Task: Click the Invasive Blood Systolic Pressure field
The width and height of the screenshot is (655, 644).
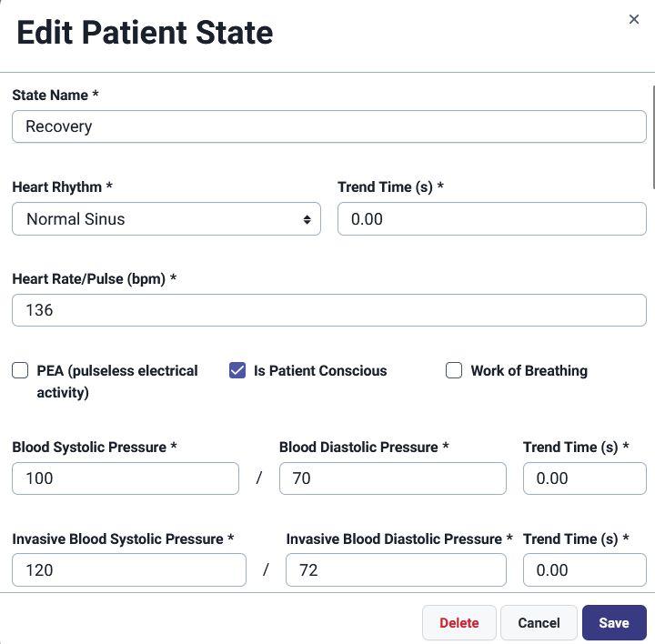Action: coord(129,570)
